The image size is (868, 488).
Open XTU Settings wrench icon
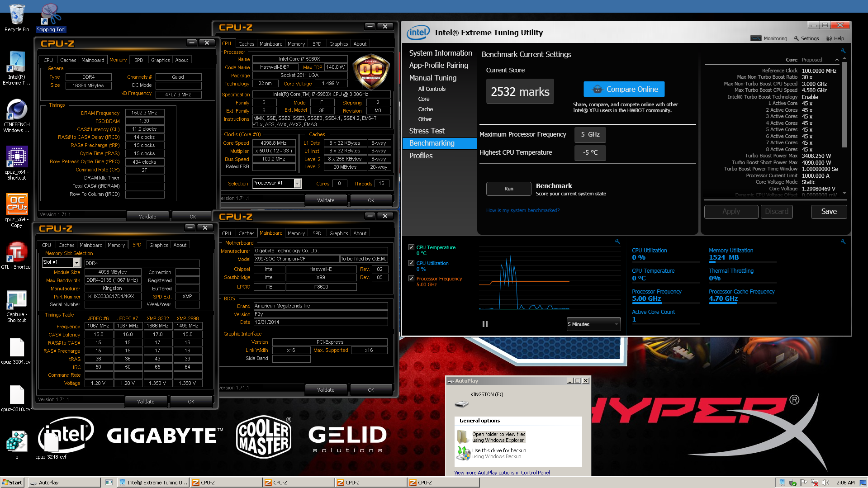click(x=797, y=38)
